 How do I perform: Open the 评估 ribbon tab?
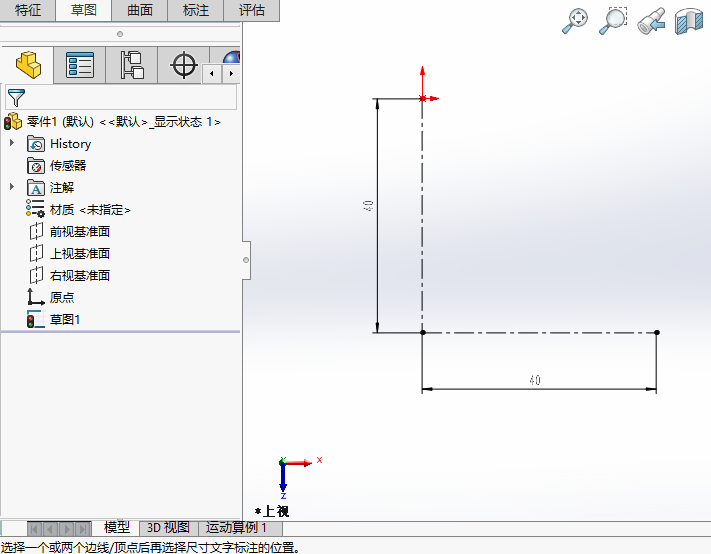click(x=252, y=10)
